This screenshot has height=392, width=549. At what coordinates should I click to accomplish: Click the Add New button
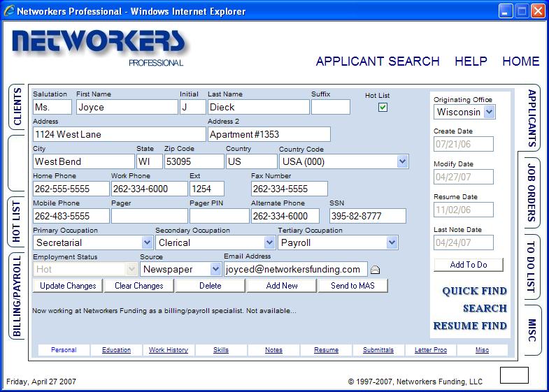pyautogui.click(x=282, y=286)
